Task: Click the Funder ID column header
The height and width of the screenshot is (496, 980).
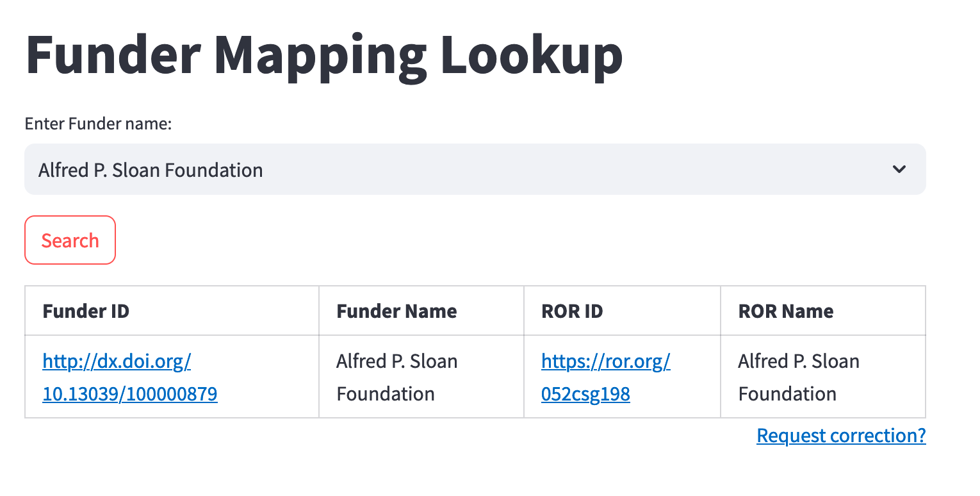Action: click(86, 311)
